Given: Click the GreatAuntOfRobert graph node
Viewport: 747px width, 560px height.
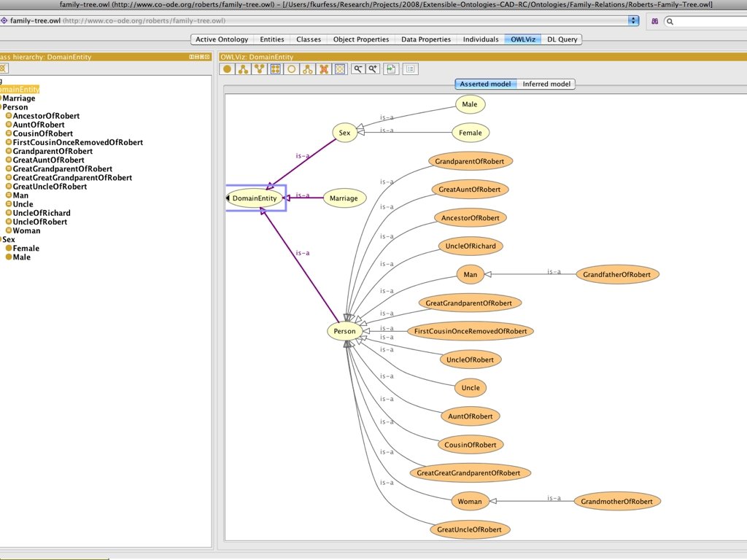Looking at the screenshot, I should click(469, 189).
